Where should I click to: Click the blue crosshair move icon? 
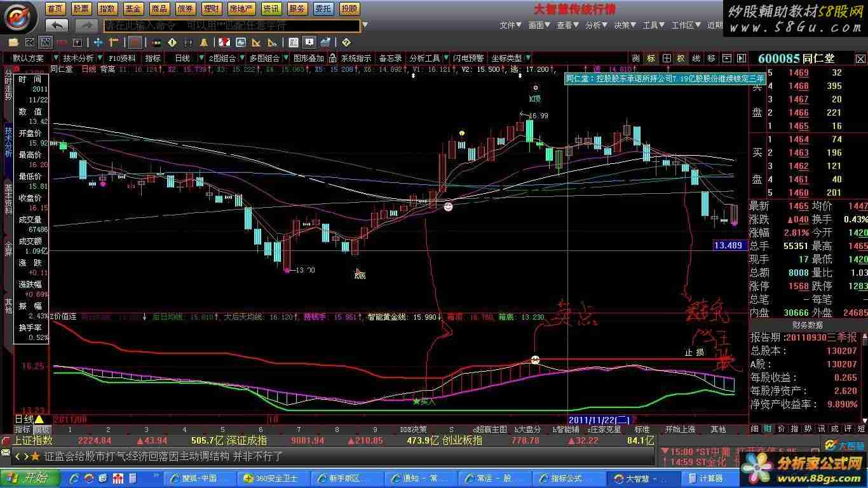(x=98, y=43)
